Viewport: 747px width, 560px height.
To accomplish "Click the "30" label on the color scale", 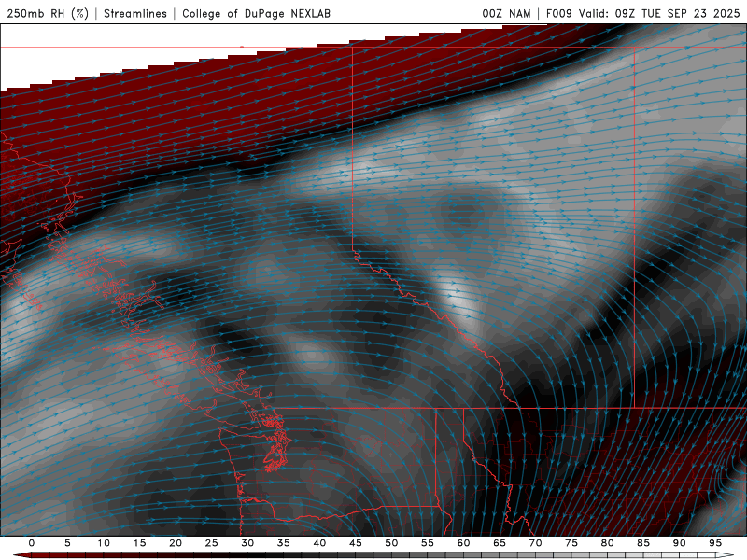I will [247, 543].
